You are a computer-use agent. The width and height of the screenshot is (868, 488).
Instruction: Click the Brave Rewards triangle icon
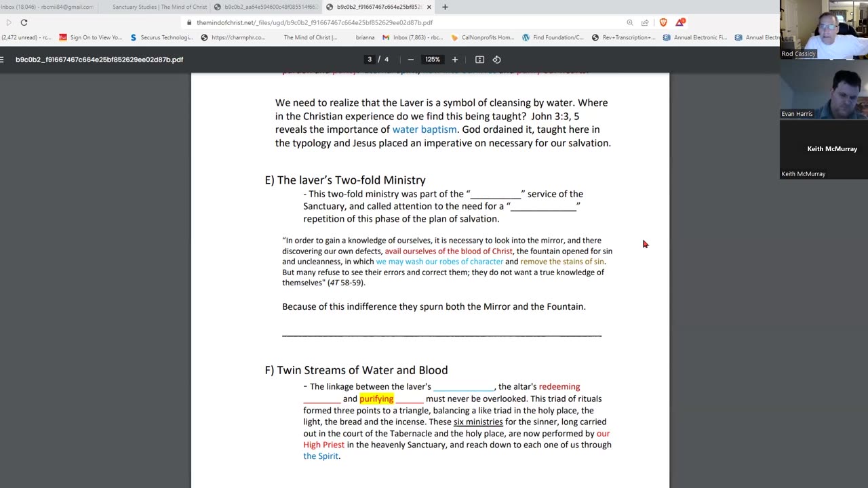(679, 22)
